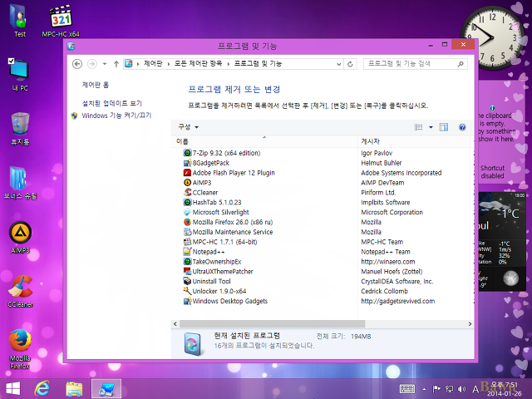Show hidden tray icons arrow
This screenshot has width=532, height=399.
pyautogui.click(x=424, y=389)
